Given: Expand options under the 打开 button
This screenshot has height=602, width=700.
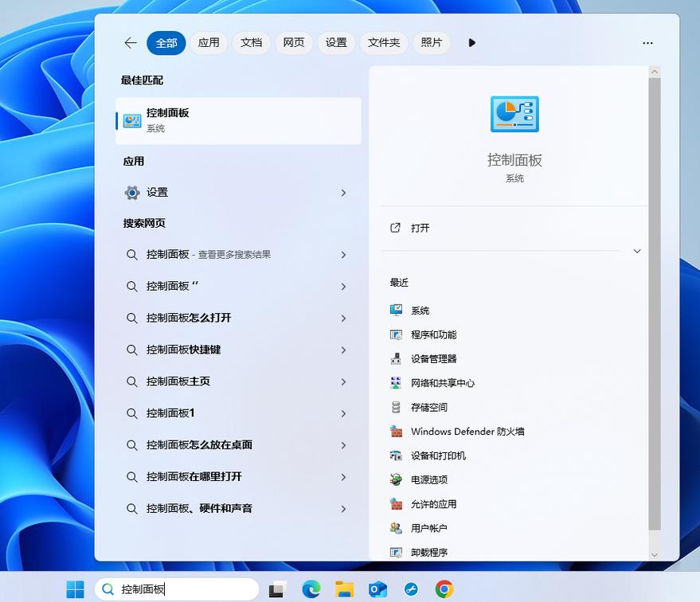Looking at the screenshot, I should [635, 250].
